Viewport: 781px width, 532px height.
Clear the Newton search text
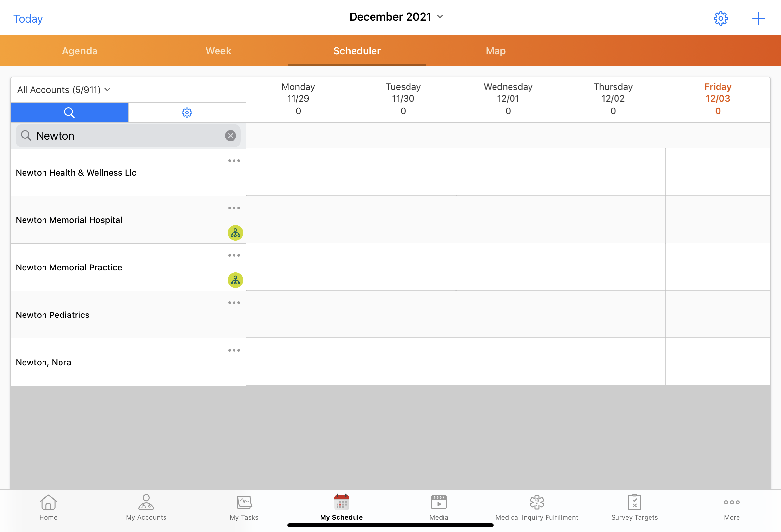point(230,136)
